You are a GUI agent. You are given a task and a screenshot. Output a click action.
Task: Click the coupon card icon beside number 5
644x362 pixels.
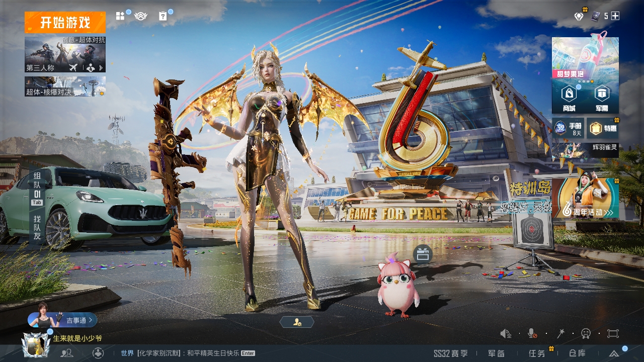click(596, 16)
